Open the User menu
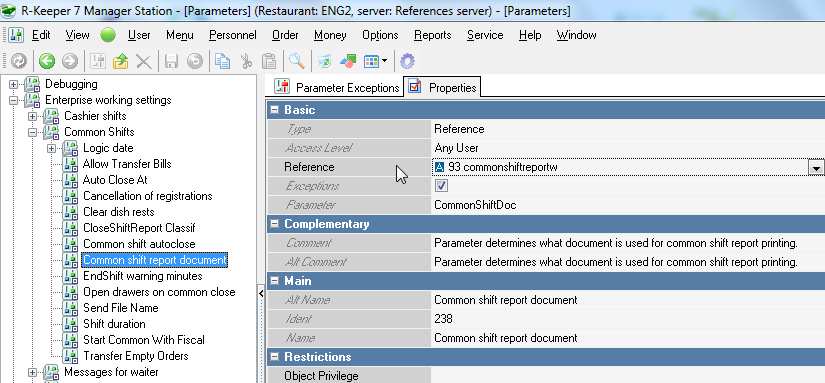 coord(139,35)
